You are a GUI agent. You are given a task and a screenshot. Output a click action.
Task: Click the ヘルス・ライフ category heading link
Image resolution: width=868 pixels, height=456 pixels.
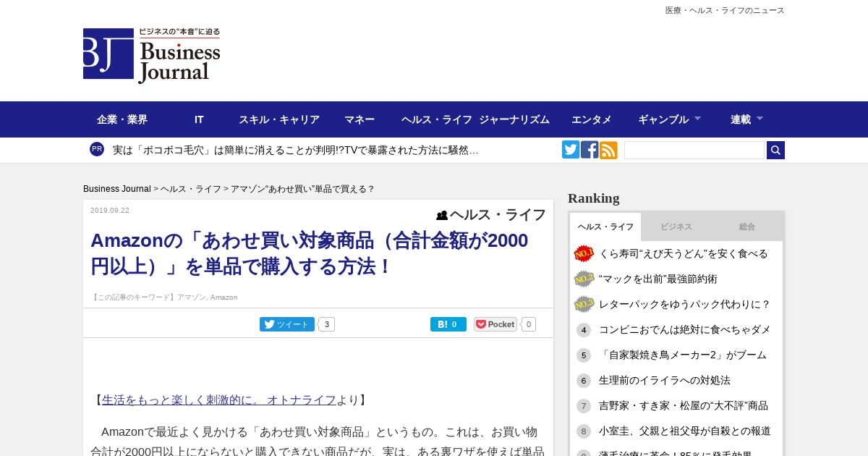click(498, 215)
